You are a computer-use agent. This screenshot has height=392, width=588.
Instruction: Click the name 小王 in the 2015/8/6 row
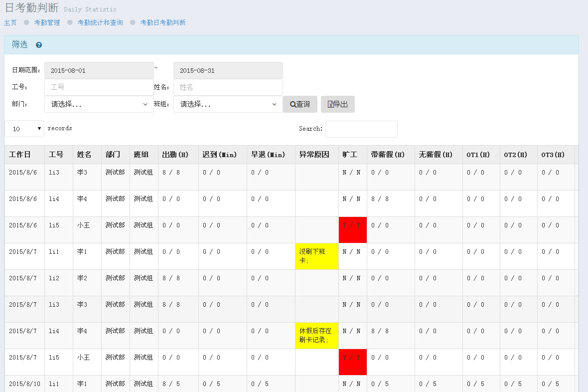click(x=83, y=225)
